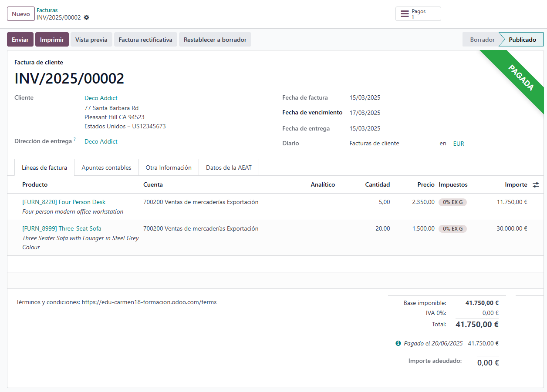Click the payment info icon beside Pagado
547x392 pixels.
pos(398,343)
